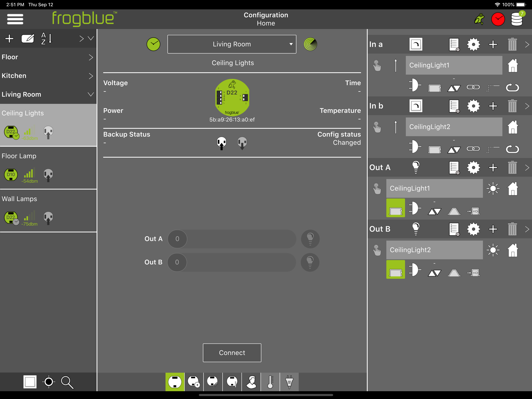Select the thermometer tab in bottom toolbar
This screenshot has height=399, width=532.
coord(270,382)
